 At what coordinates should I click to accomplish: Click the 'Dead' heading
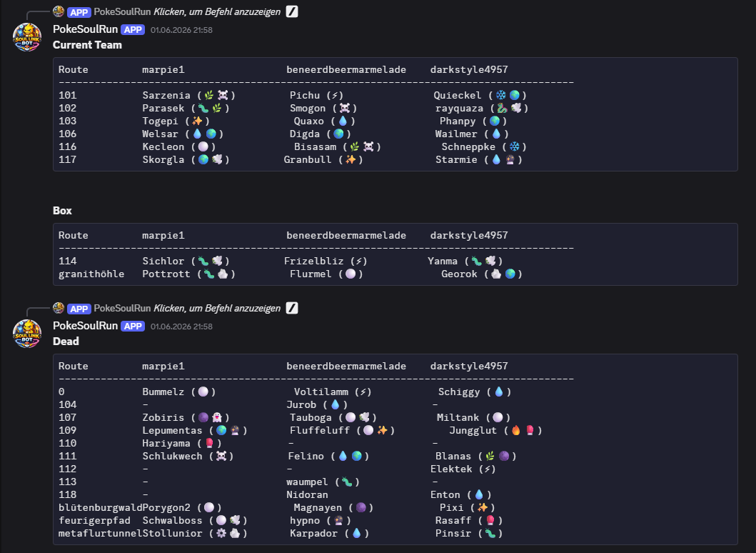(x=66, y=342)
